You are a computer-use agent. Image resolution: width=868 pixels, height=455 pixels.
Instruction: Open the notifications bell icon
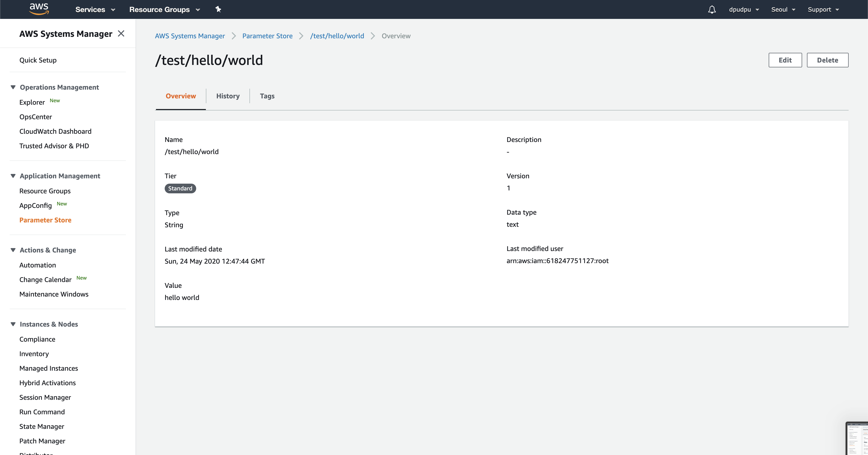(712, 9)
